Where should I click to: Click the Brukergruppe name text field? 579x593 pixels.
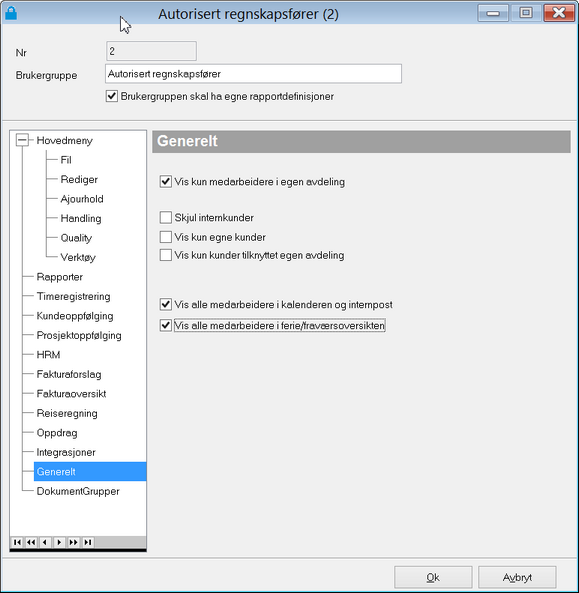tap(253, 74)
